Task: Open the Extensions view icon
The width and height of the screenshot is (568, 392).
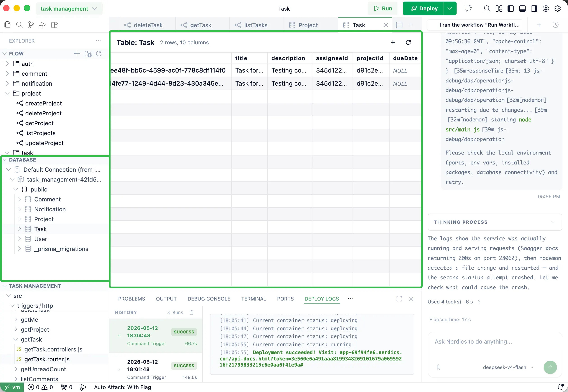Action: (54, 25)
